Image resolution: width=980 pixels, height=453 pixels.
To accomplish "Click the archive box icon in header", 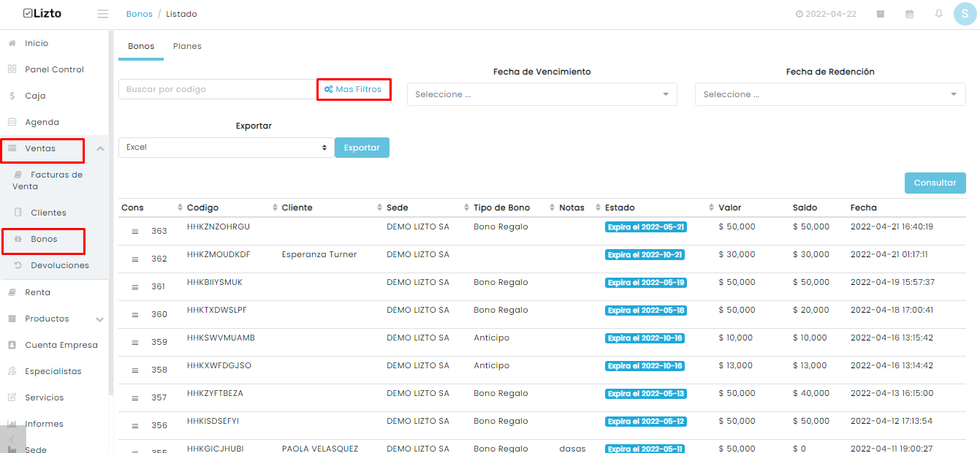I will [x=881, y=14].
